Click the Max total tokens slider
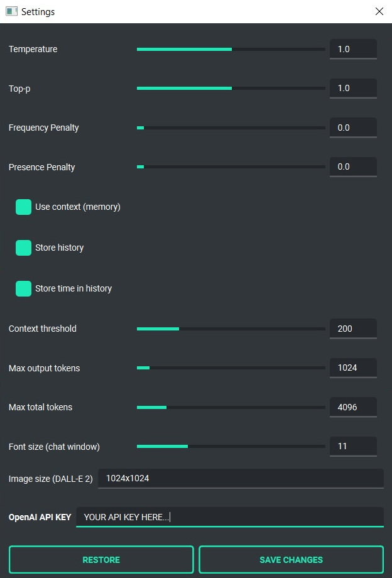This screenshot has height=578, width=392. pyautogui.click(x=231, y=407)
